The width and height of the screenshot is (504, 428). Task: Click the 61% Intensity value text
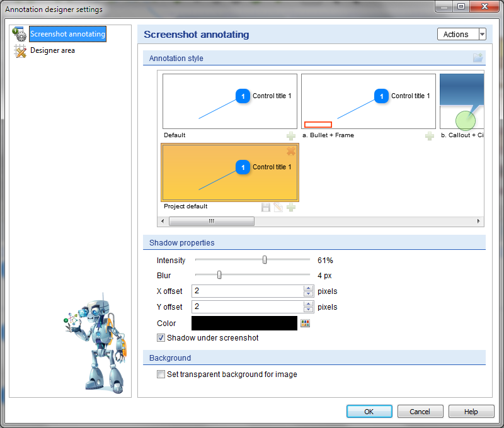(325, 261)
